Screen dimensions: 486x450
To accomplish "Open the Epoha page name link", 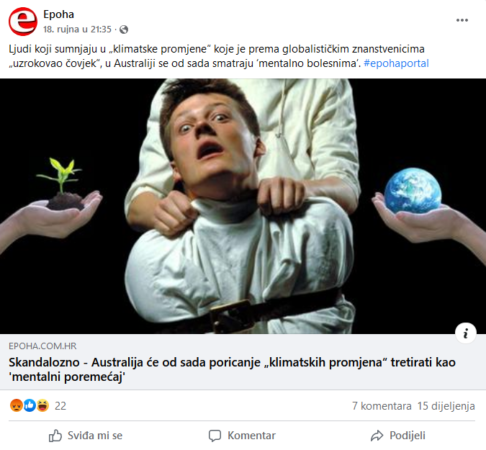I will click(x=59, y=14).
